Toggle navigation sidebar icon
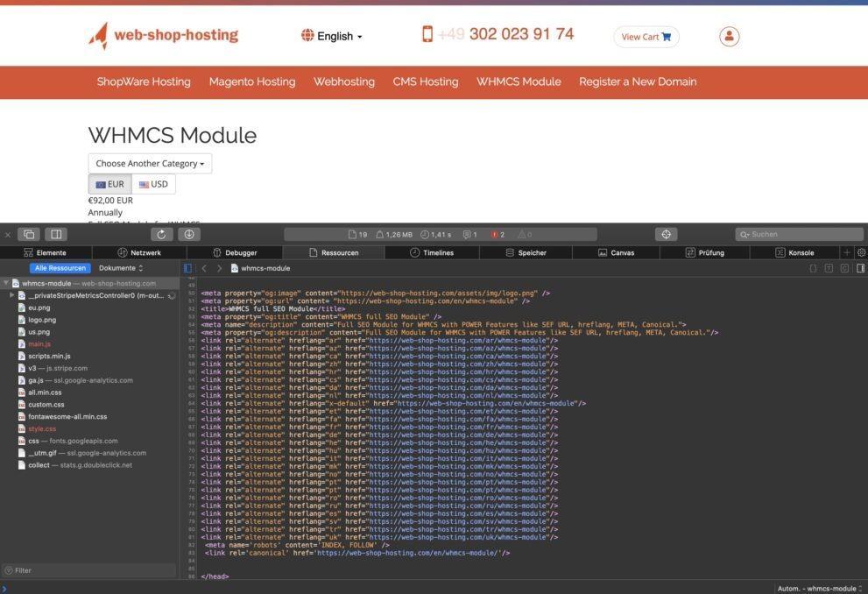 click(187, 268)
